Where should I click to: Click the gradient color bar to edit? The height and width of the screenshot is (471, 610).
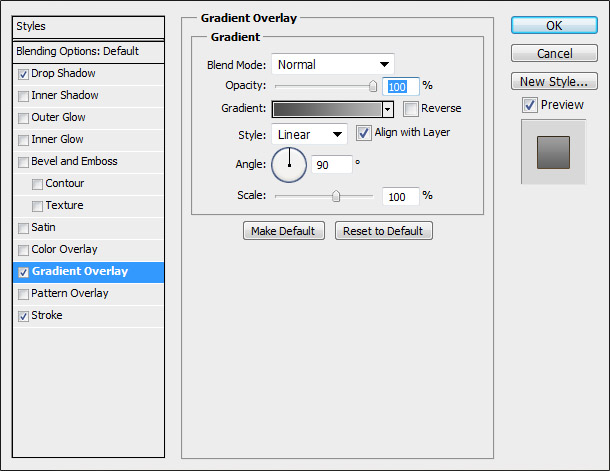pyautogui.click(x=327, y=109)
